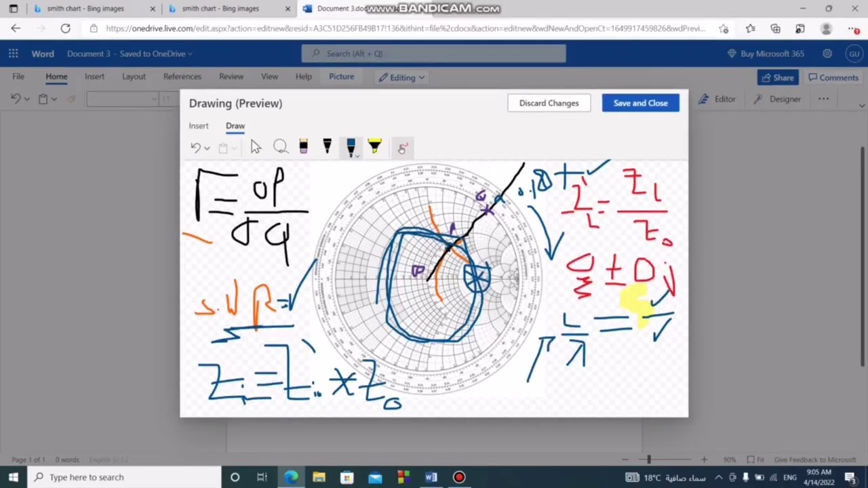Click the Share button
The image size is (868, 488).
pos(777,77)
